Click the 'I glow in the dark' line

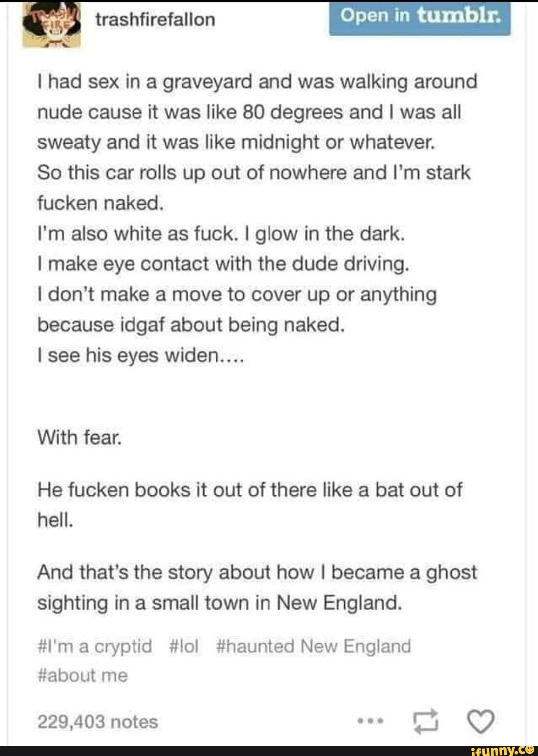coord(221,234)
